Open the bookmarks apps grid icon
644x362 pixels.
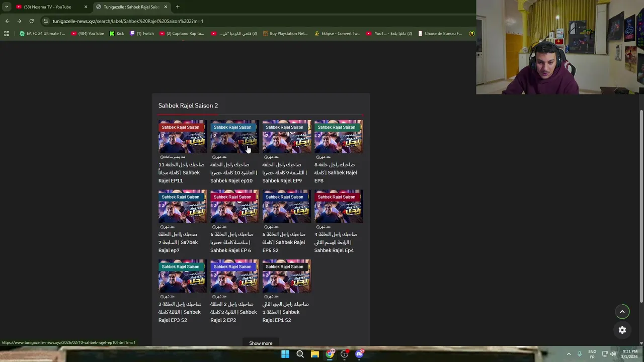click(7, 34)
